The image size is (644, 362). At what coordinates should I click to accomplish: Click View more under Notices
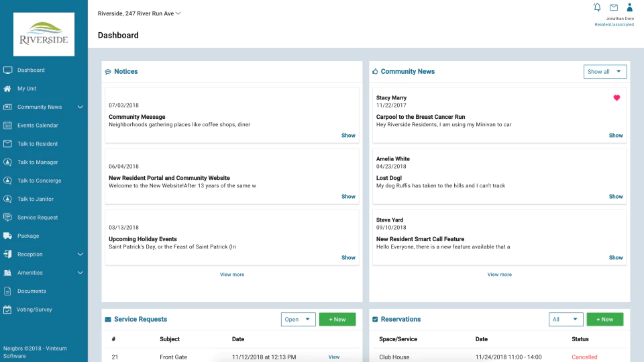point(232,275)
